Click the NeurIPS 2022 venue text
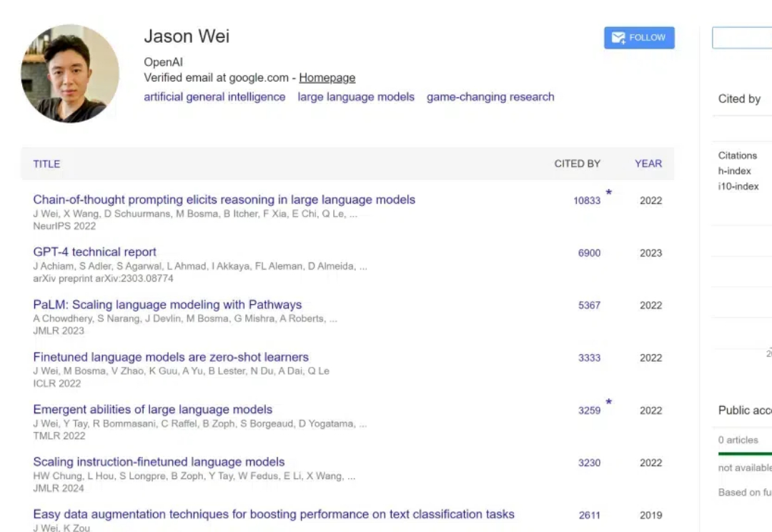This screenshot has height=532, width=772. [64, 226]
